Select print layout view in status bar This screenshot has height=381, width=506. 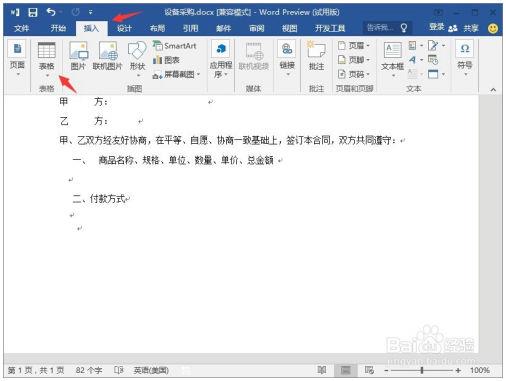(346, 370)
